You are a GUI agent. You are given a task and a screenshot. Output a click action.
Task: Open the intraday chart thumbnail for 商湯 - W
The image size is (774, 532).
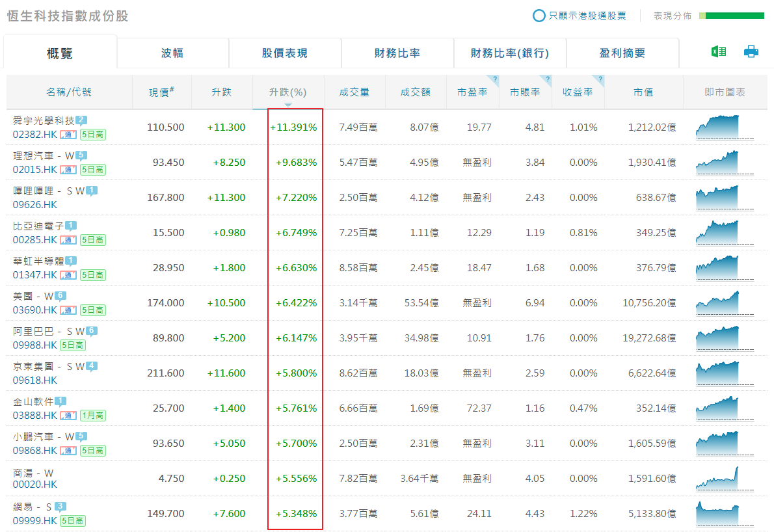[x=717, y=479]
